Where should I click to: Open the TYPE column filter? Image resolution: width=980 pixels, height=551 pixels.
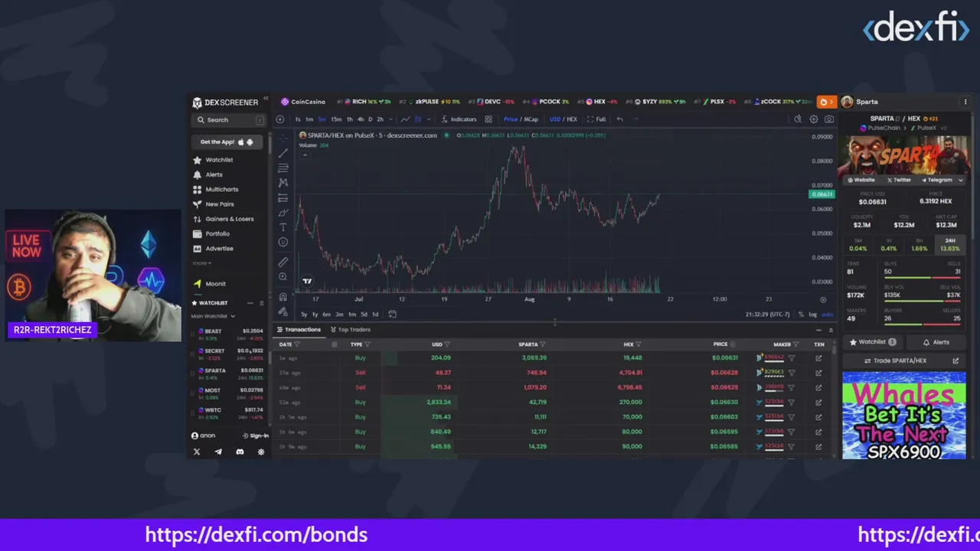[367, 344]
